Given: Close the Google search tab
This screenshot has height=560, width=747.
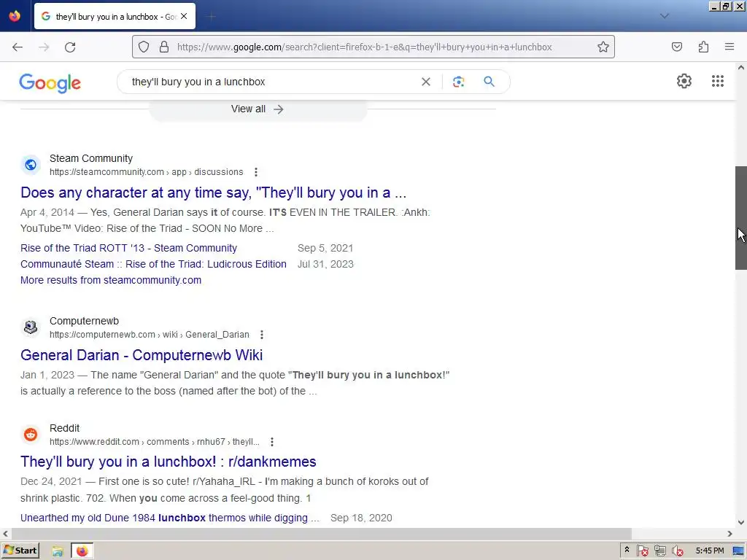Looking at the screenshot, I should coord(184,16).
